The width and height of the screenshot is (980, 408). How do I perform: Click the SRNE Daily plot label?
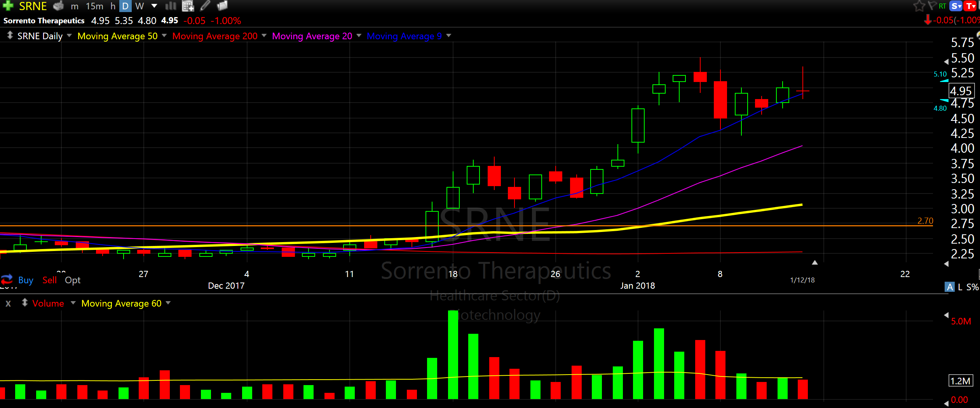(x=40, y=36)
